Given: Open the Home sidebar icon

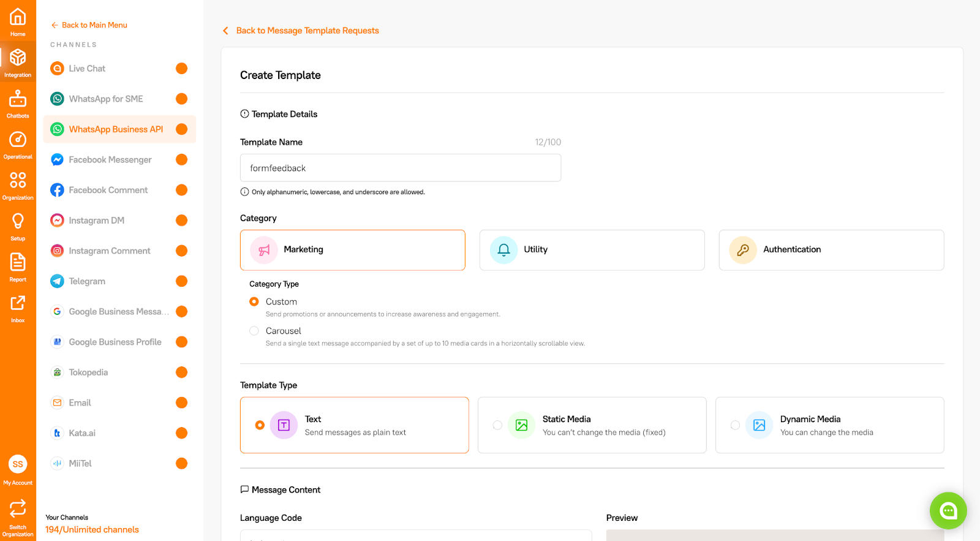Looking at the screenshot, I should tap(18, 17).
